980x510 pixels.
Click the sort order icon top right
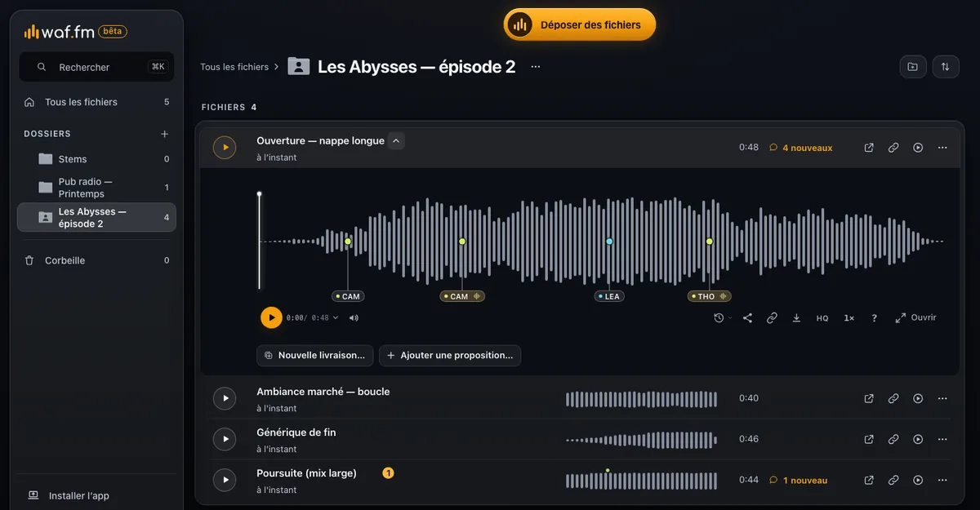pyautogui.click(x=945, y=67)
